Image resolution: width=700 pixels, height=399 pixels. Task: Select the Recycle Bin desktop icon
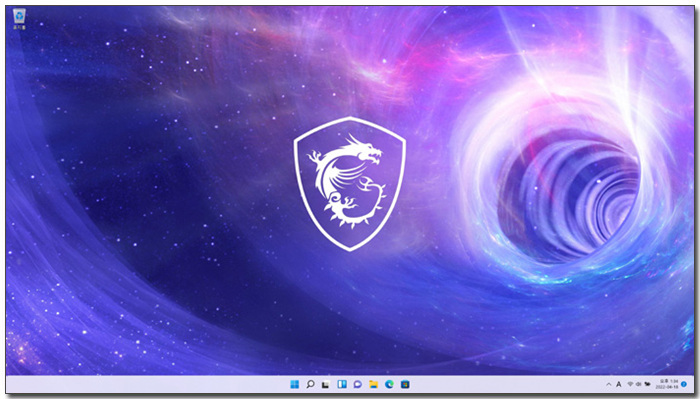(19, 19)
